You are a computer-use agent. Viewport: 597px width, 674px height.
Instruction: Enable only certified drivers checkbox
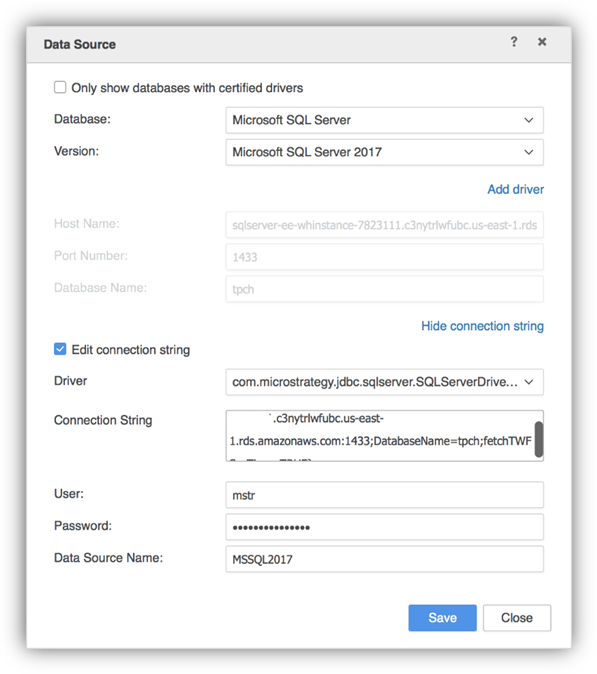pos(60,87)
